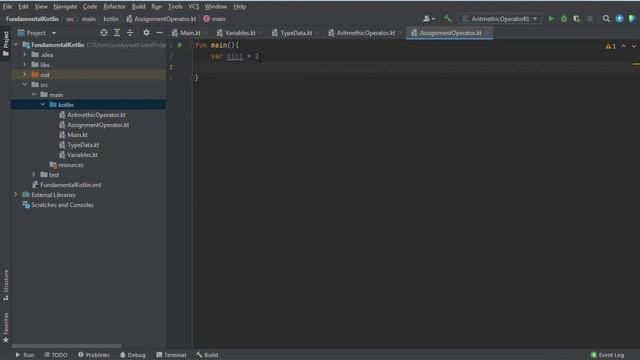The width and height of the screenshot is (640, 360).
Task: Click the Build Project hammer icon
Action: (448, 19)
